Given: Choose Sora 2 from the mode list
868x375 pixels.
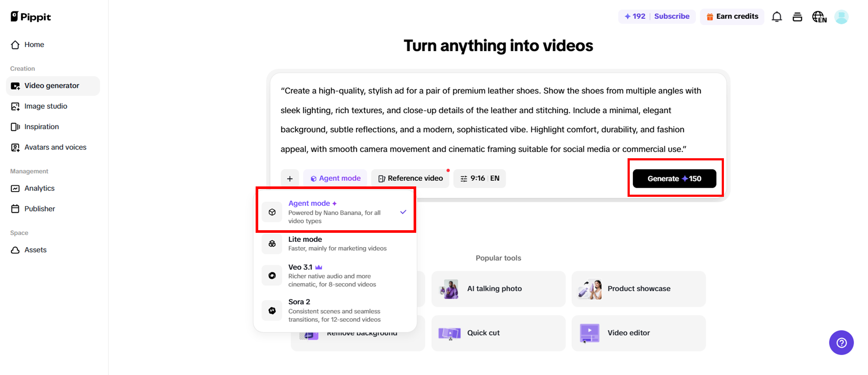Looking at the screenshot, I should coord(336,310).
